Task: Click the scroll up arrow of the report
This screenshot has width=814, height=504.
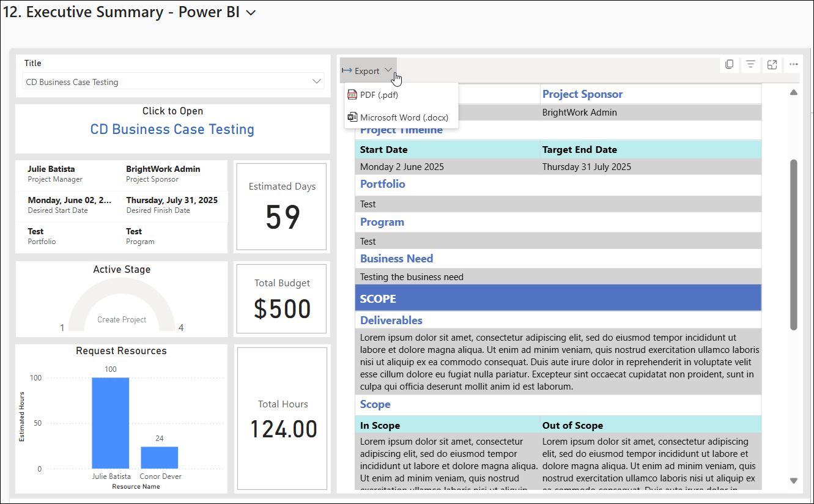Action: (794, 92)
